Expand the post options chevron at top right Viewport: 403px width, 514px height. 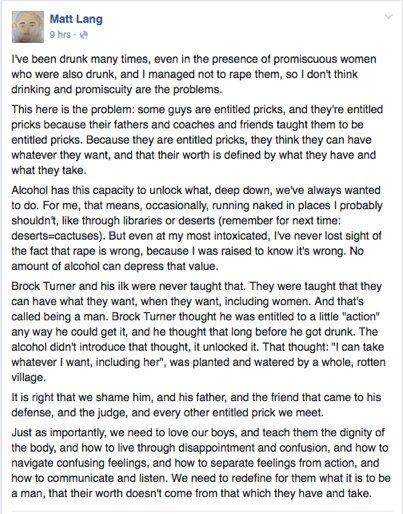point(388,16)
